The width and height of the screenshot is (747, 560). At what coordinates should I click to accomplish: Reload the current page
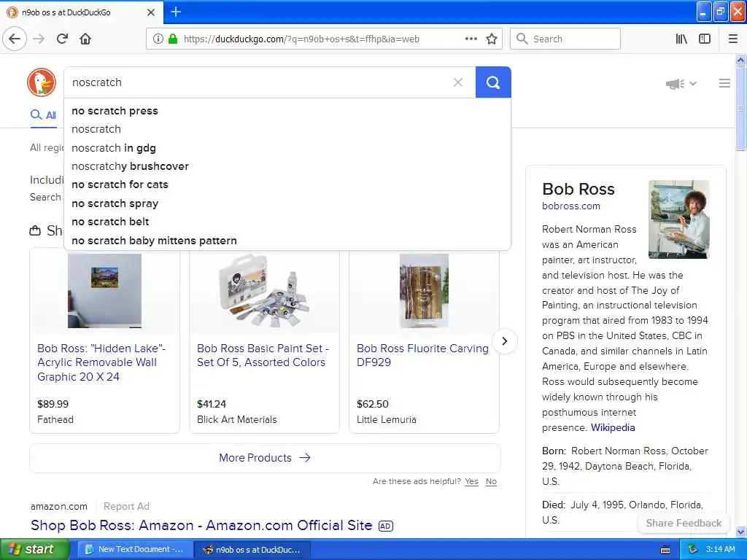62,39
